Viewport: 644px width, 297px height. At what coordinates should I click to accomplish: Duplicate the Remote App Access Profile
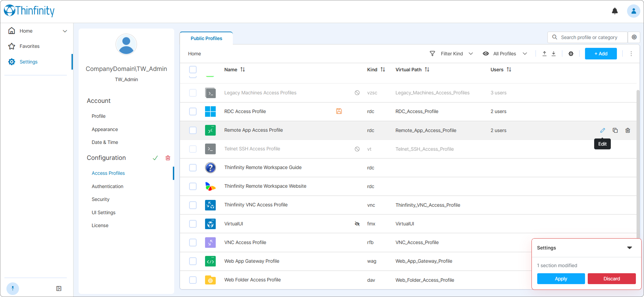[615, 130]
